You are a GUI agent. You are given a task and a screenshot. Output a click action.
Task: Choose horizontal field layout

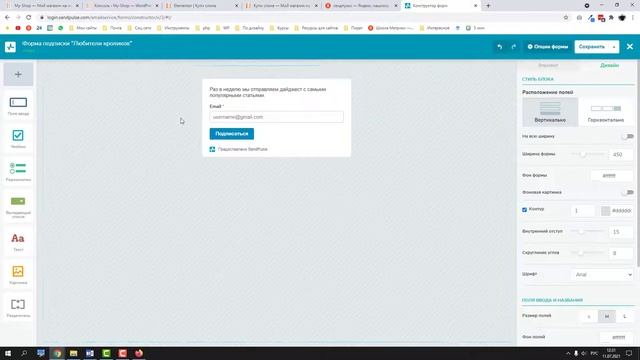(606, 112)
